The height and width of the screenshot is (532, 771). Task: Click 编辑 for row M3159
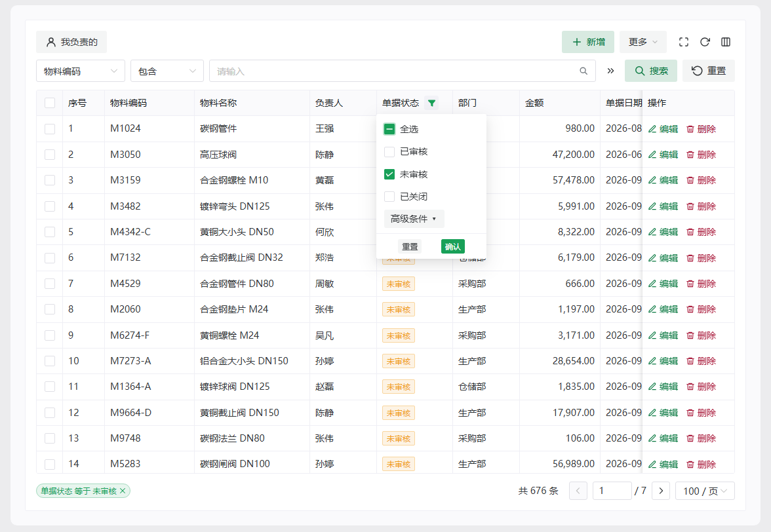[x=663, y=180]
